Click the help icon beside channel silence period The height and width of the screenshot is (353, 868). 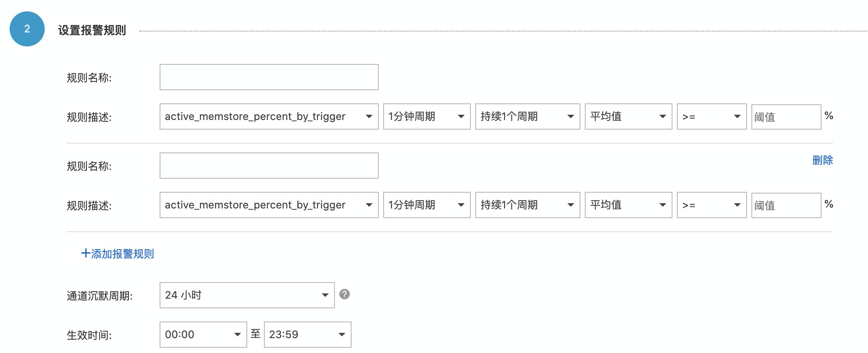[345, 294]
